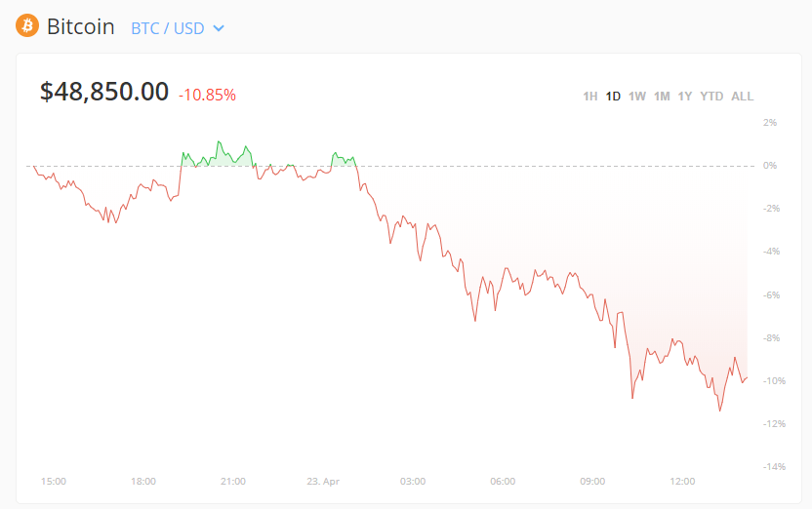Screen dimensions: 812x509
Task: Choose the YTD time range
Action: click(x=711, y=97)
